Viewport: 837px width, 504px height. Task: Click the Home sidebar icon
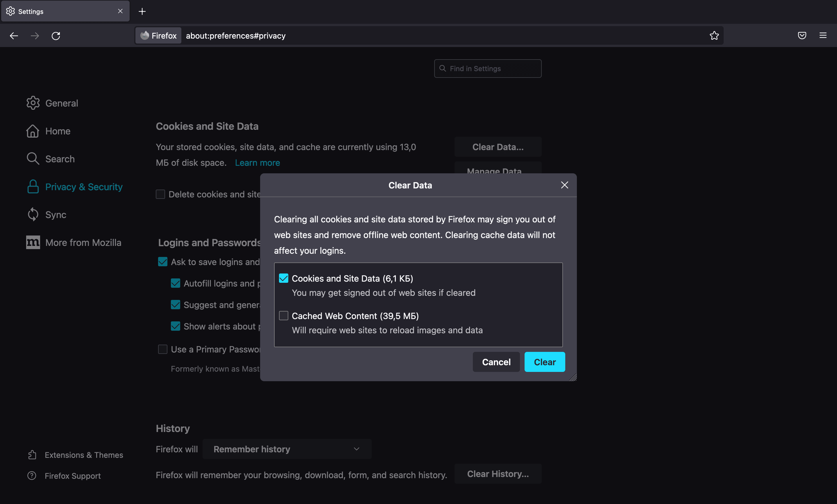coord(33,131)
